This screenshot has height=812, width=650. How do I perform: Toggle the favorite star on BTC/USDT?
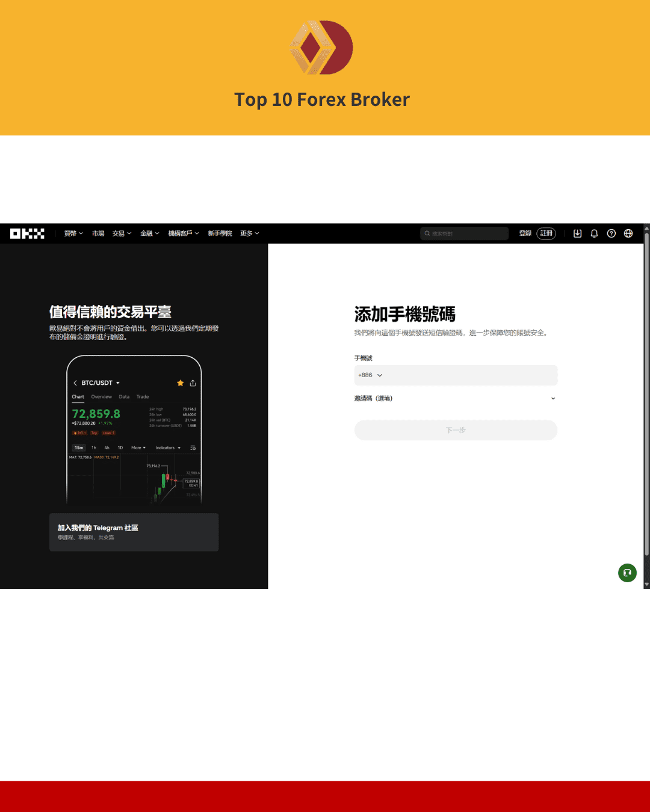tap(180, 383)
